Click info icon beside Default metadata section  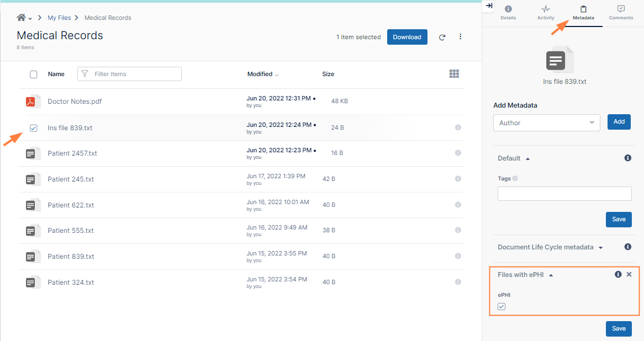click(x=627, y=158)
